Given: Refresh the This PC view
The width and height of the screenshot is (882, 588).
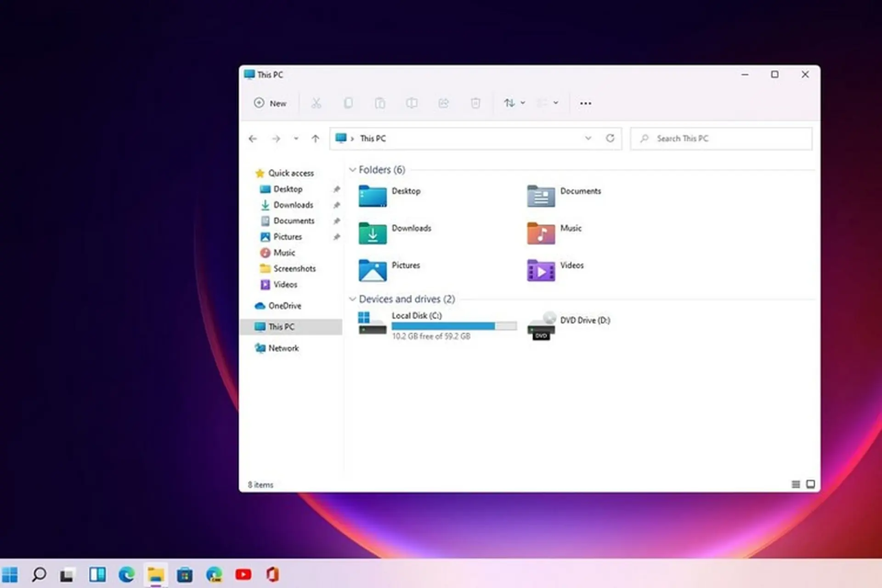Looking at the screenshot, I should point(610,138).
